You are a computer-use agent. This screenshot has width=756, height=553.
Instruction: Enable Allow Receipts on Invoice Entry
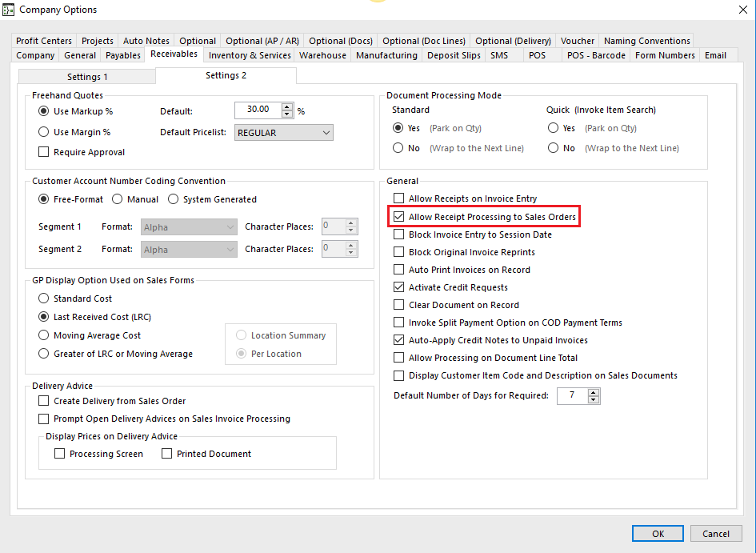pyautogui.click(x=398, y=198)
